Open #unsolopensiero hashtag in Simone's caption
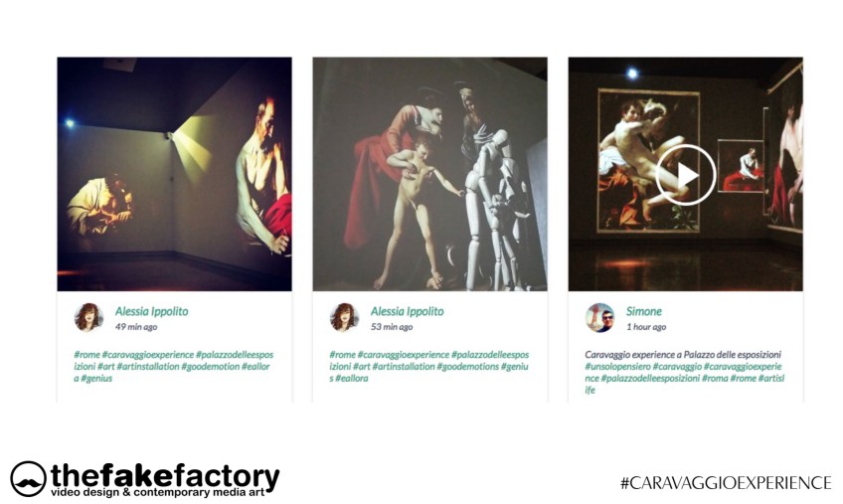 click(x=617, y=366)
